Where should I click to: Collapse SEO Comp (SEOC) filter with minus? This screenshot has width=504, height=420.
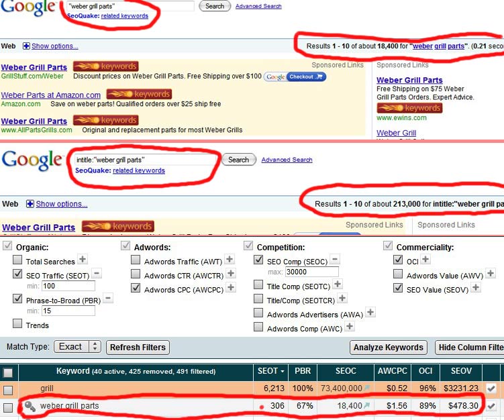point(335,259)
